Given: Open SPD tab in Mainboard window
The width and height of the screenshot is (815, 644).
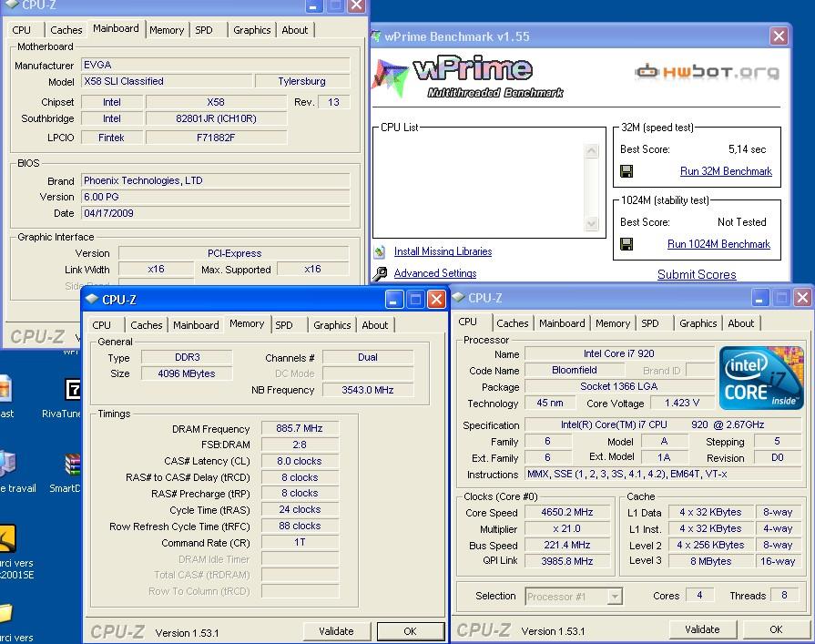Looking at the screenshot, I should (204, 30).
